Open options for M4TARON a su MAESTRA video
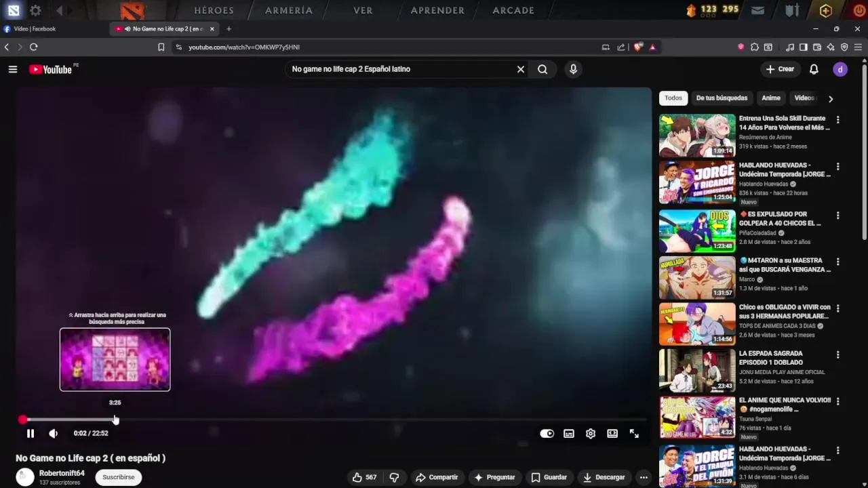Image resolution: width=868 pixels, height=488 pixels. (838, 262)
